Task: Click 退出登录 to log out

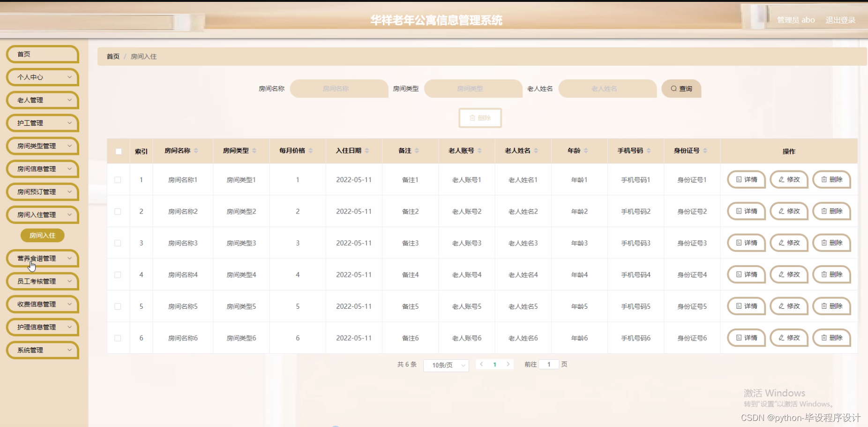Action: point(839,20)
